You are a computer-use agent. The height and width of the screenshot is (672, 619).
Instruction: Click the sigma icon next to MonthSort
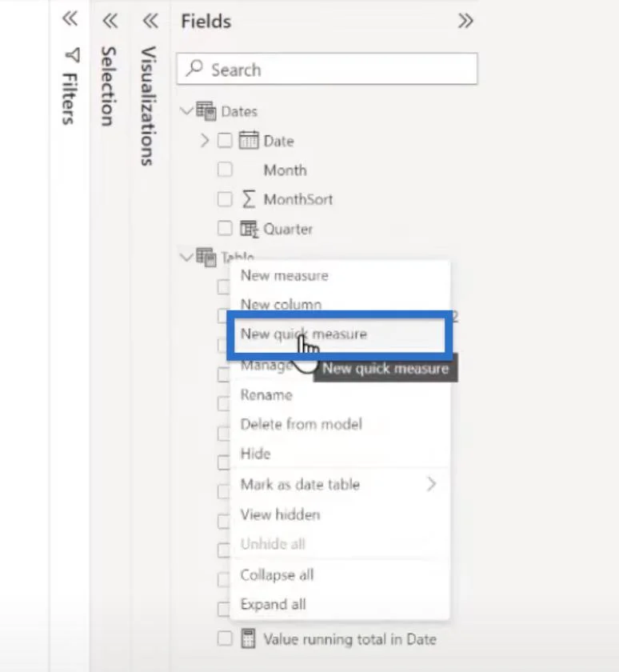[249, 199]
